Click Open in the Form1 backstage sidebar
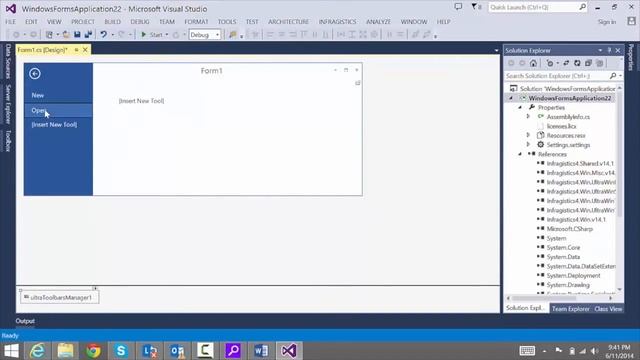Screen dimensions: 640x360 pos(58,110)
